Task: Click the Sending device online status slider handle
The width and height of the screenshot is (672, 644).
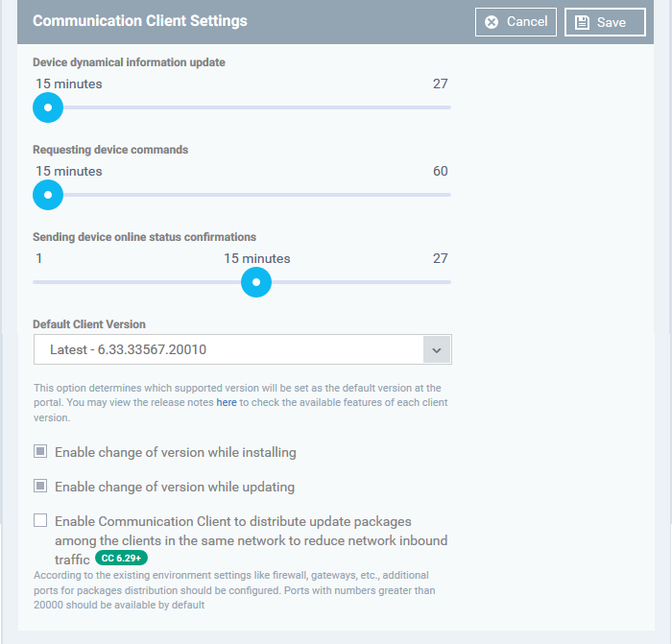Action: 256,282
